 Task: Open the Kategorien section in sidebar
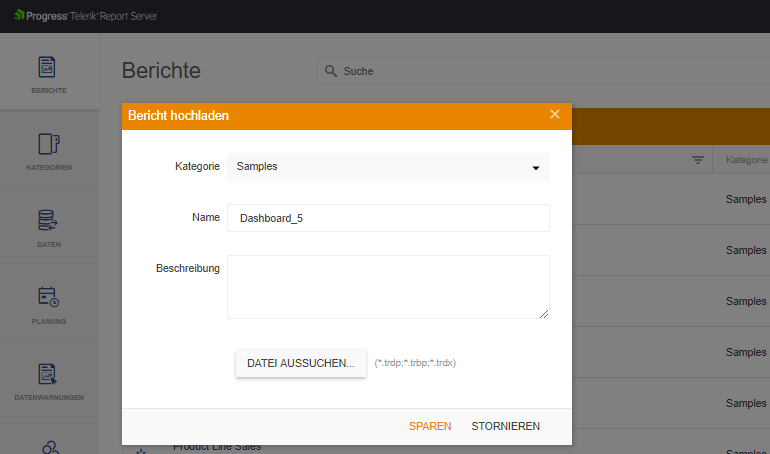pyautogui.click(x=49, y=151)
